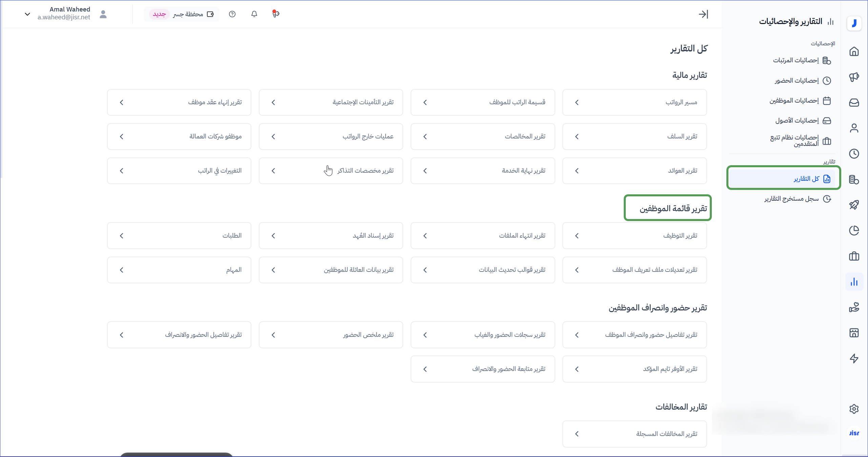The width and height of the screenshot is (868, 457).
Task: Open تقرير المخالفات المسجلة report card
Action: click(634, 434)
